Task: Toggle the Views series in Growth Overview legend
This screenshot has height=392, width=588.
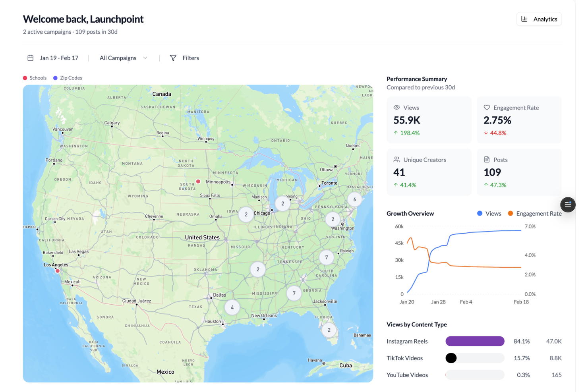Action: [489, 213]
